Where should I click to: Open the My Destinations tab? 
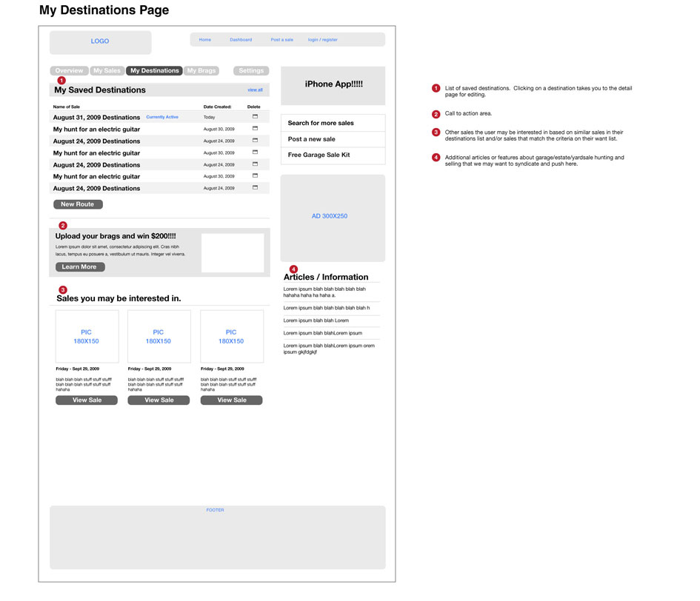pos(155,70)
